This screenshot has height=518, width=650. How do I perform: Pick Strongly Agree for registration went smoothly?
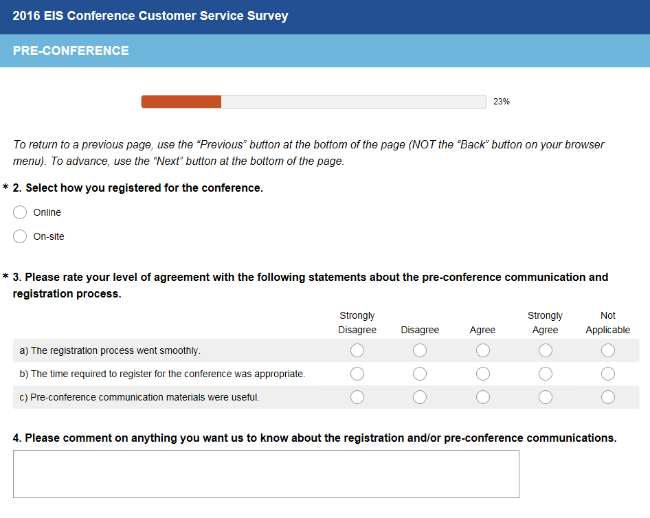click(545, 350)
